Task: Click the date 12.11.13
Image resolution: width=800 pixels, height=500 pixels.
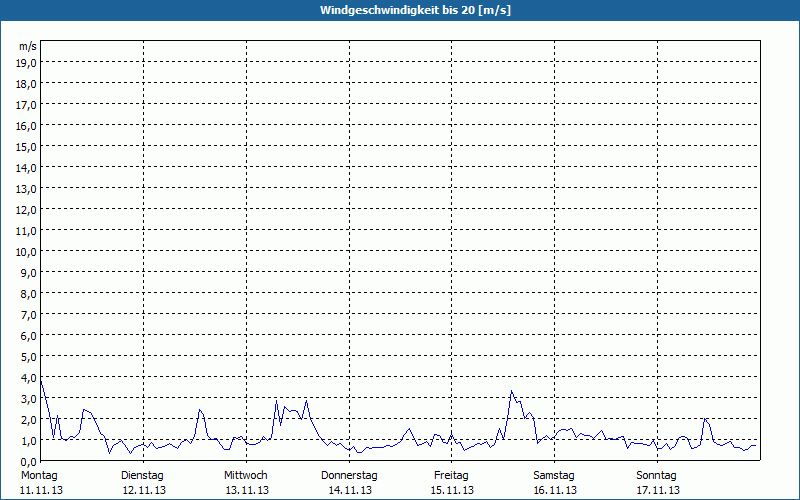Action: point(144,490)
